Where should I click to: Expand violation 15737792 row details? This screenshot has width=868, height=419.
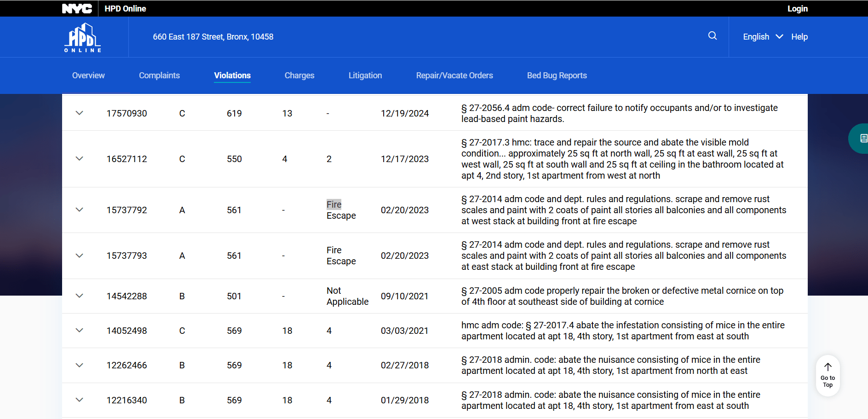80,210
